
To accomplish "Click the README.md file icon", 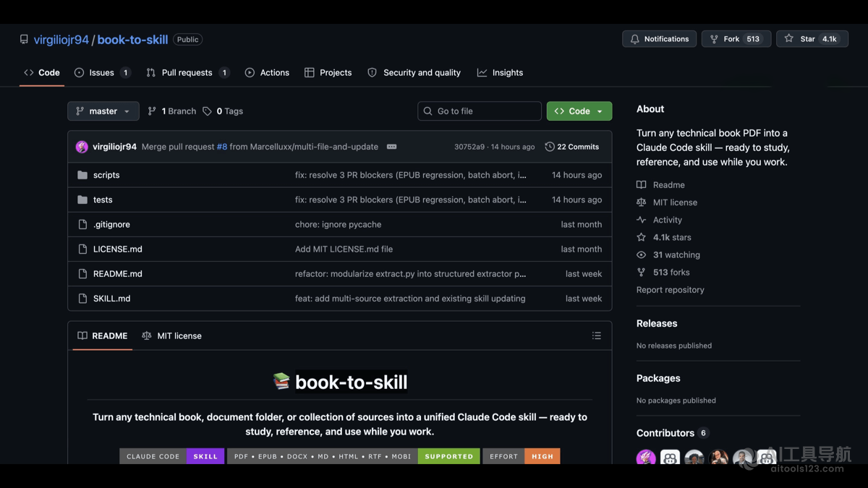I will [x=82, y=273].
